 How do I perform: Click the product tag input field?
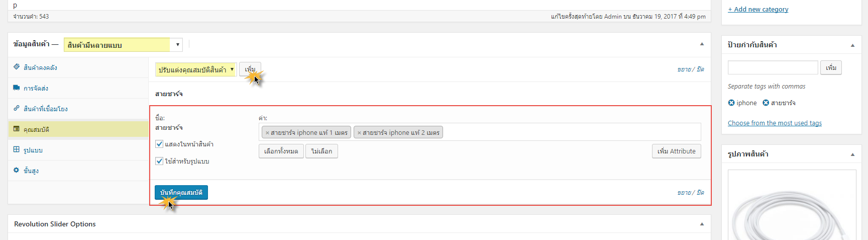[x=773, y=67]
